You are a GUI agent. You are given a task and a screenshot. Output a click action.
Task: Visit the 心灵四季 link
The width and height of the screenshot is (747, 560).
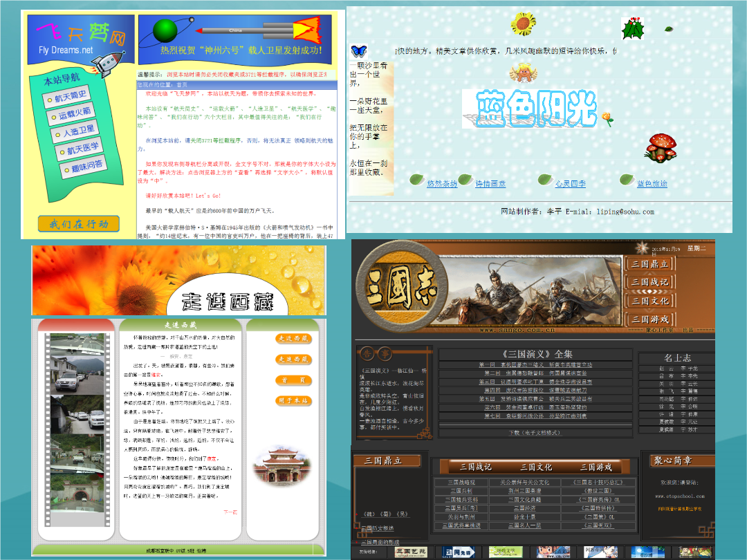(x=570, y=184)
